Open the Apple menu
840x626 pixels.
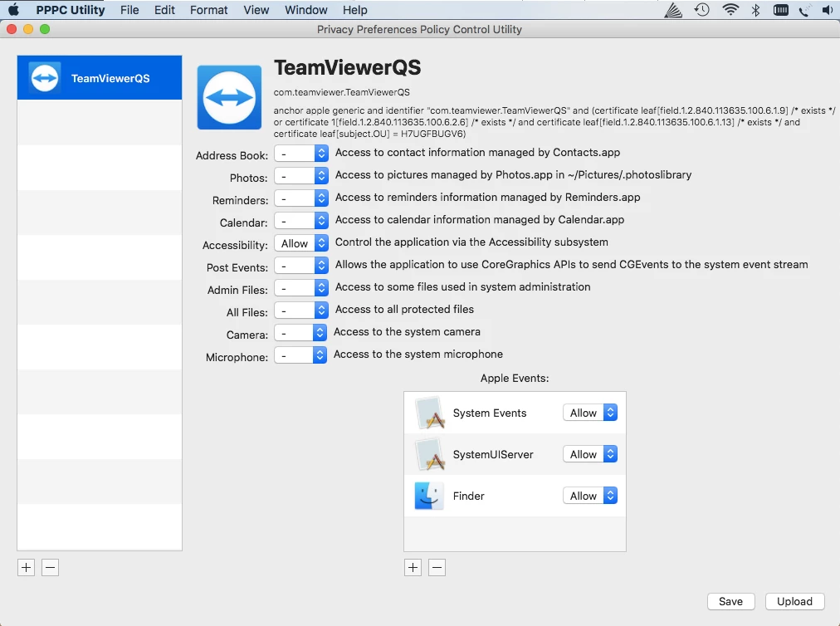click(x=14, y=10)
